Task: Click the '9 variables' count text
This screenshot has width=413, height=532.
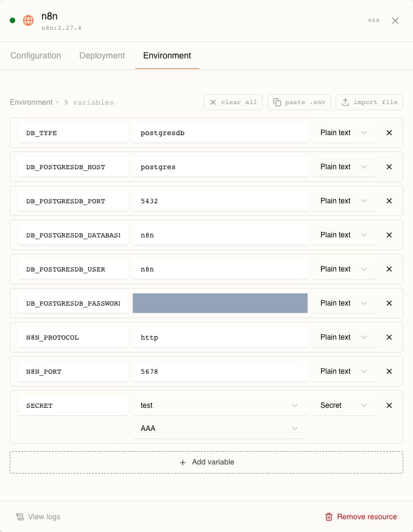Action: coord(89,102)
